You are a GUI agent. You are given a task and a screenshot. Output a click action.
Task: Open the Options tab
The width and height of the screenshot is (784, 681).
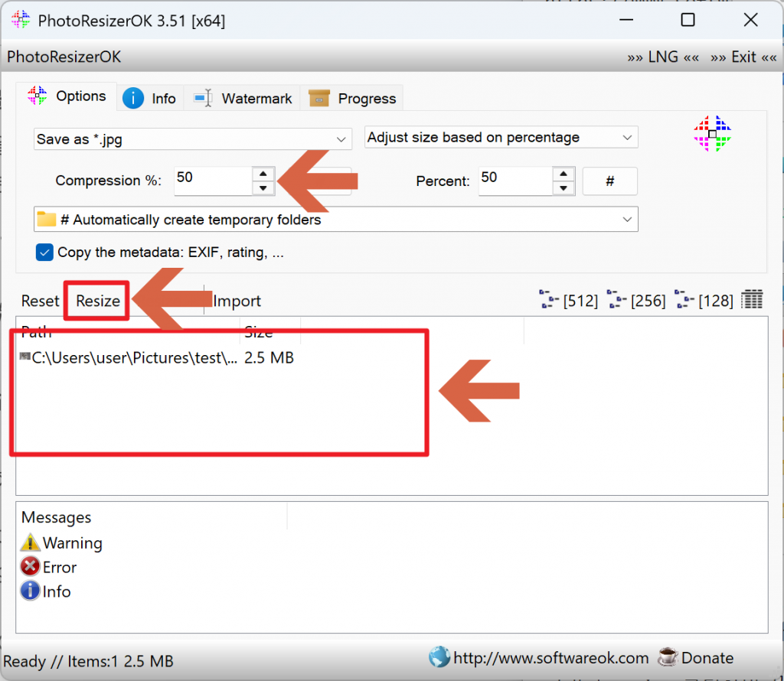(67, 96)
